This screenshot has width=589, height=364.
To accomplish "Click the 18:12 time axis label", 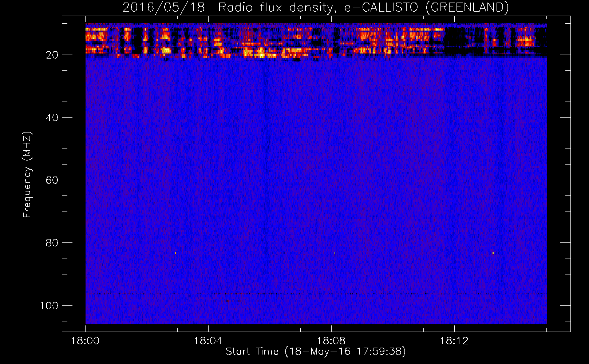I will (454, 341).
